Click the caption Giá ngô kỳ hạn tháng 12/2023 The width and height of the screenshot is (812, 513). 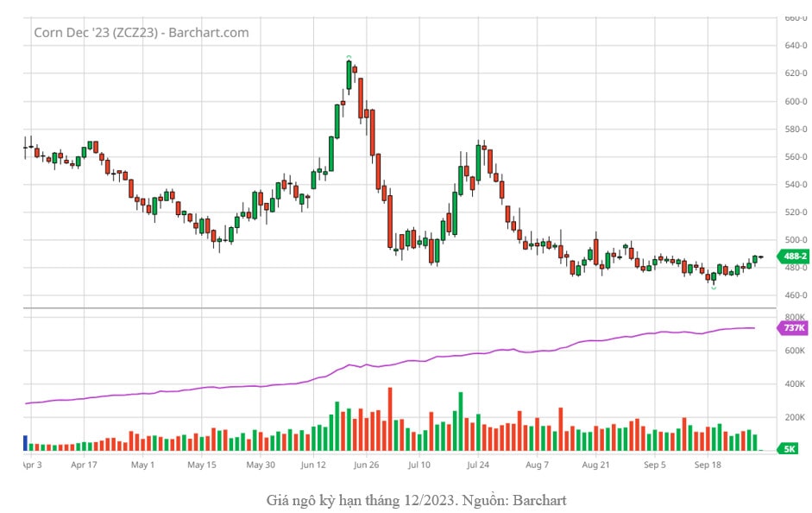(362, 500)
